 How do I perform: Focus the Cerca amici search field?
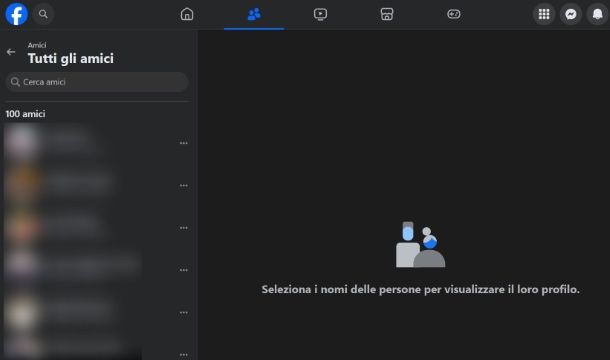click(x=97, y=82)
